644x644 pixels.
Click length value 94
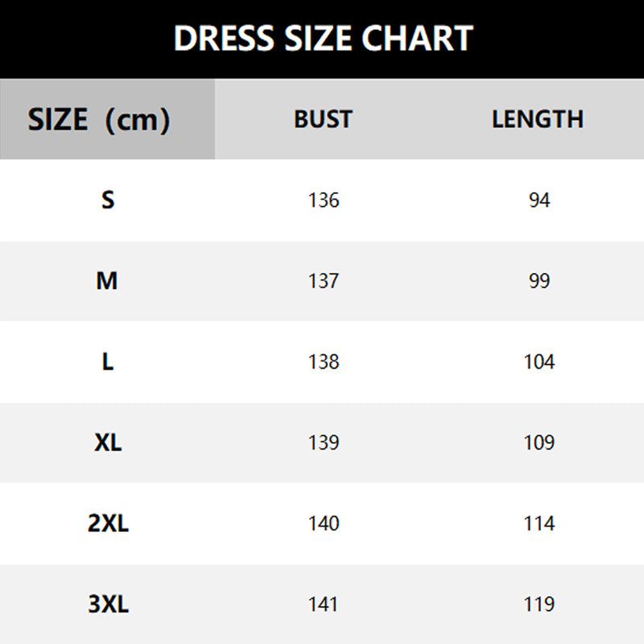pos(539,200)
